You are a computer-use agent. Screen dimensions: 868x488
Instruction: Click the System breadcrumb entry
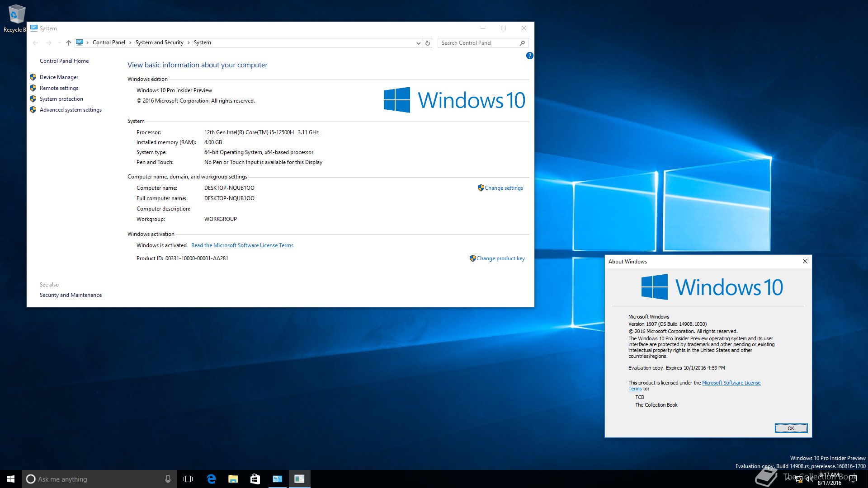(x=202, y=42)
